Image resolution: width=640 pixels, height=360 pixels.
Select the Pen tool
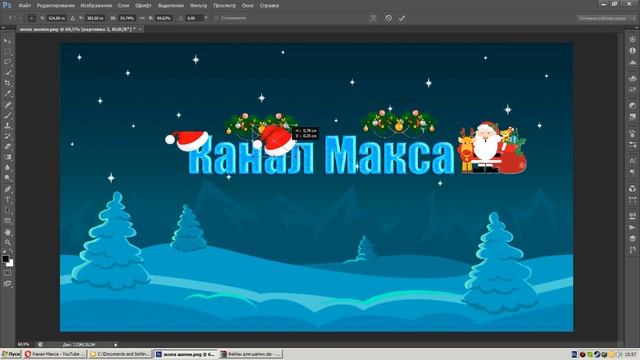pos(7,189)
